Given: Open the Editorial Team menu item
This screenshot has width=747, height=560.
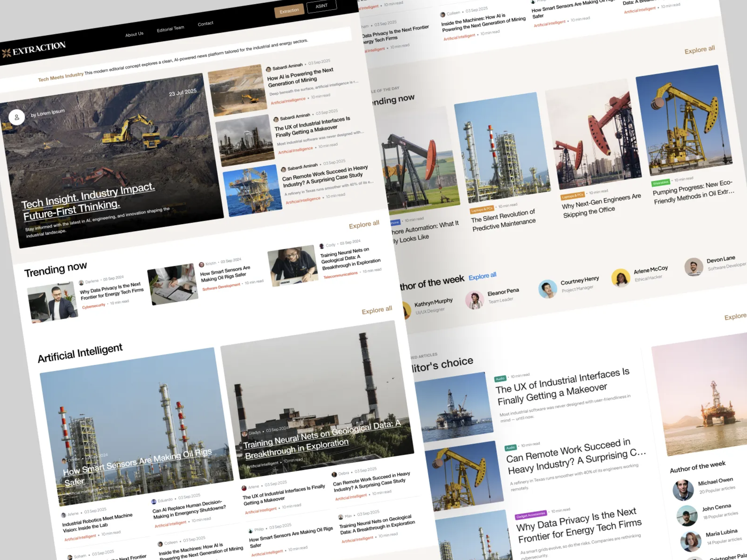Looking at the screenshot, I should pyautogui.click(x=170, y=29).
